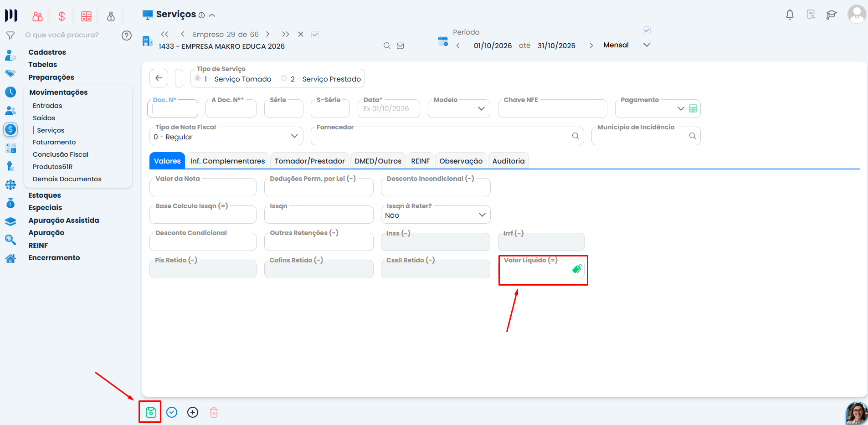The width and height of the screenshot is (868, 425).
Task: Click the red calculator grid module icon
Action: pyautogui.click(x=86, y=17)
